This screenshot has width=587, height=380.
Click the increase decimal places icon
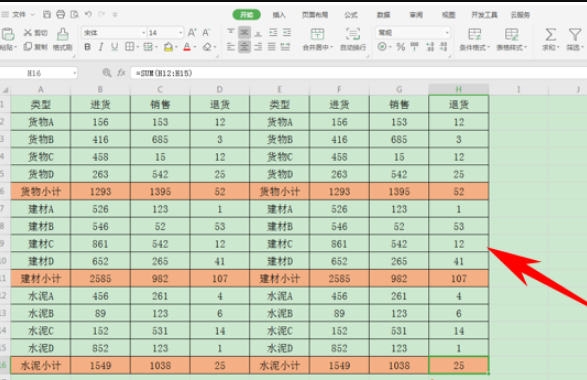click(x=430, y=47)
